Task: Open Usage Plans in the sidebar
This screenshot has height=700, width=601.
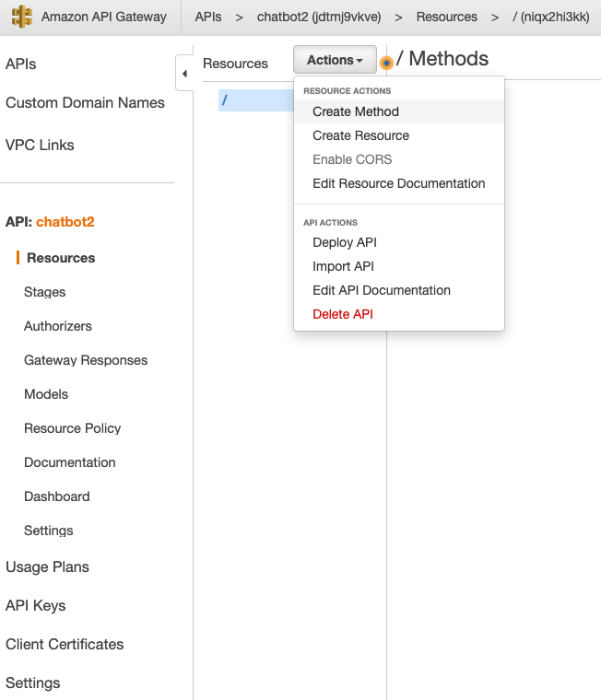Action: coord(47,566)
